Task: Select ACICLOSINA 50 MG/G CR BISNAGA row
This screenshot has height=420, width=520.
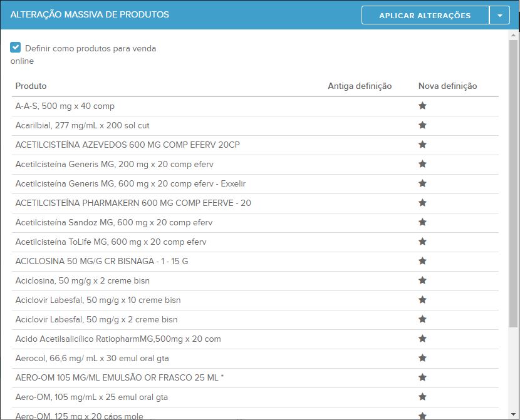Action: (101, 261)
